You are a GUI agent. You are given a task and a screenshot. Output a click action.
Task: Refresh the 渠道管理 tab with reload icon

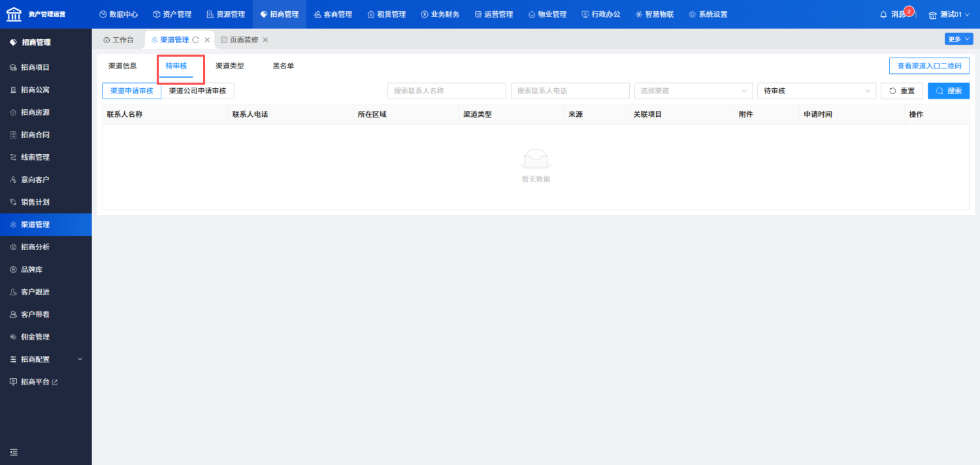pos(195,40)
